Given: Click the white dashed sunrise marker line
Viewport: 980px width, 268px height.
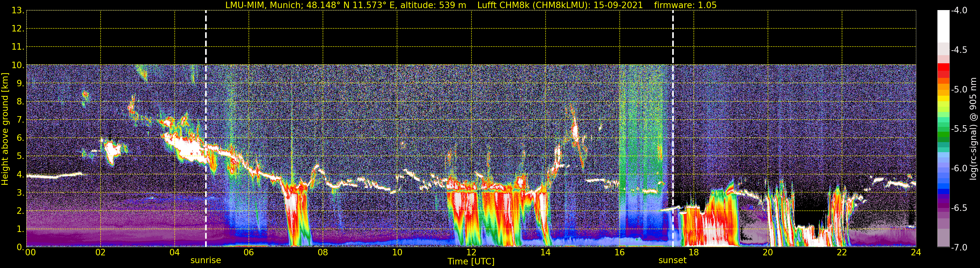Looking at the screenshot, I should (x=206, y=129).
